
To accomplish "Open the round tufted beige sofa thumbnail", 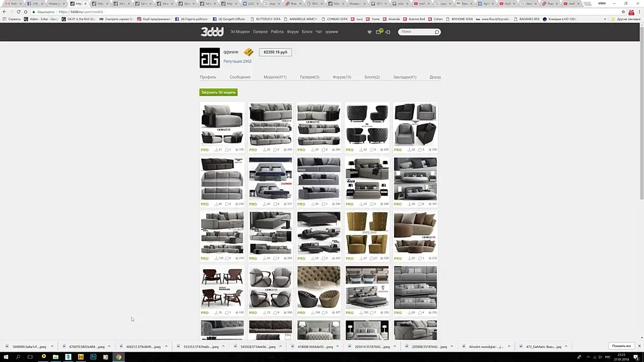I will click(319, 287).
